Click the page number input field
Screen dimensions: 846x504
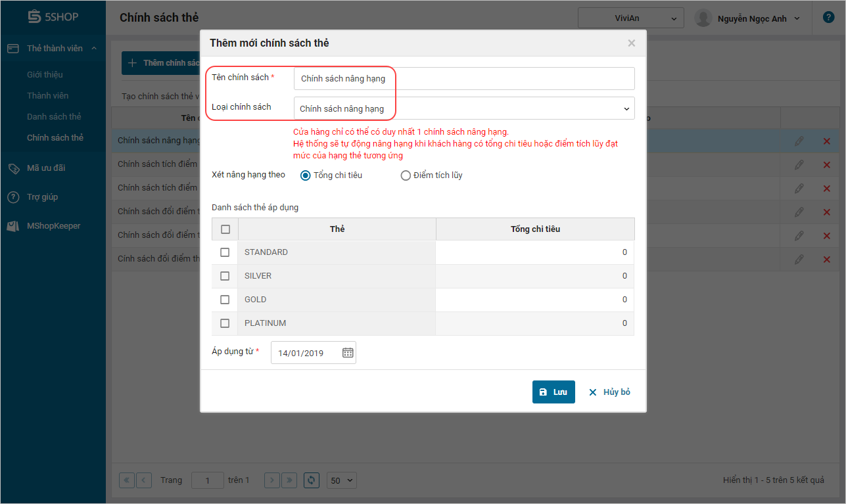208,480
